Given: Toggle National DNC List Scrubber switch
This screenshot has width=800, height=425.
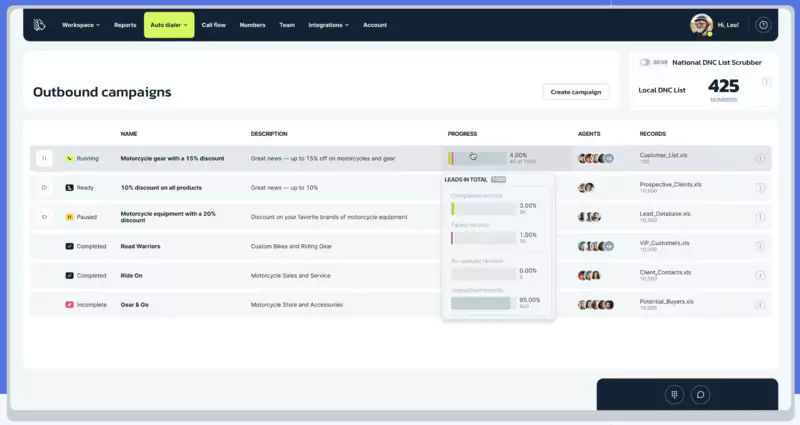Looking at the screenshot, I should click(x=645, y=62).
